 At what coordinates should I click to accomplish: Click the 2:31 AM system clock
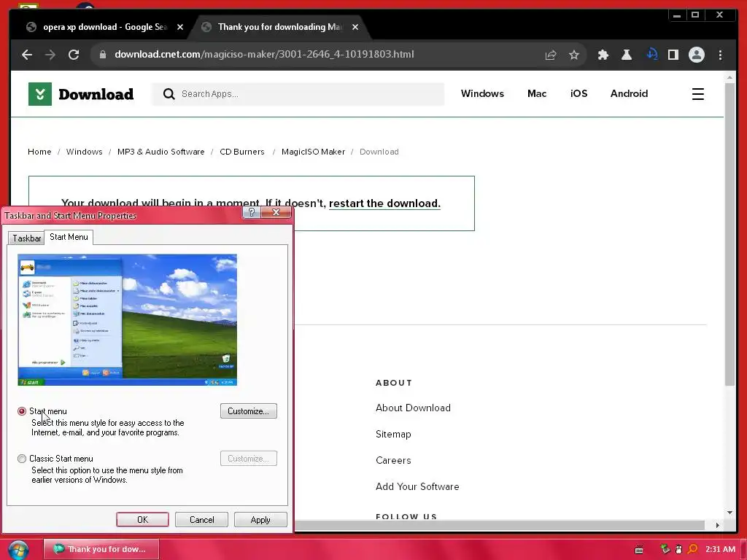(720, 549)
